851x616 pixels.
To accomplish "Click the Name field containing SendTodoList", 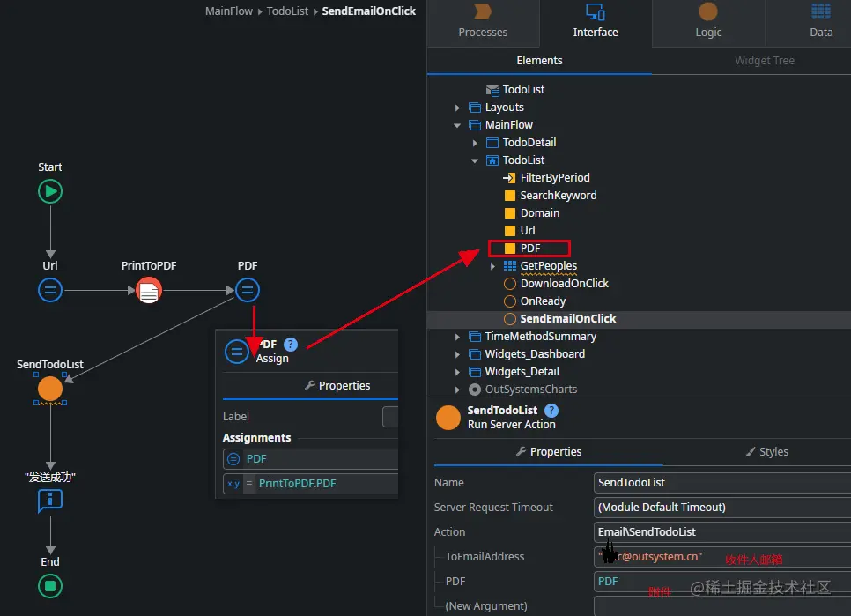I will click(x=722, y=482).
